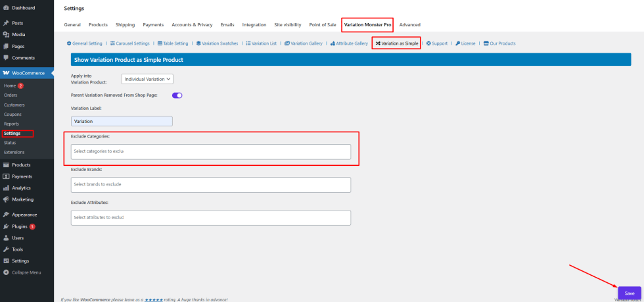Click the Dashboard gauge icon in sidebar
The height and width of the screenshot is (302, 644).
6,8
